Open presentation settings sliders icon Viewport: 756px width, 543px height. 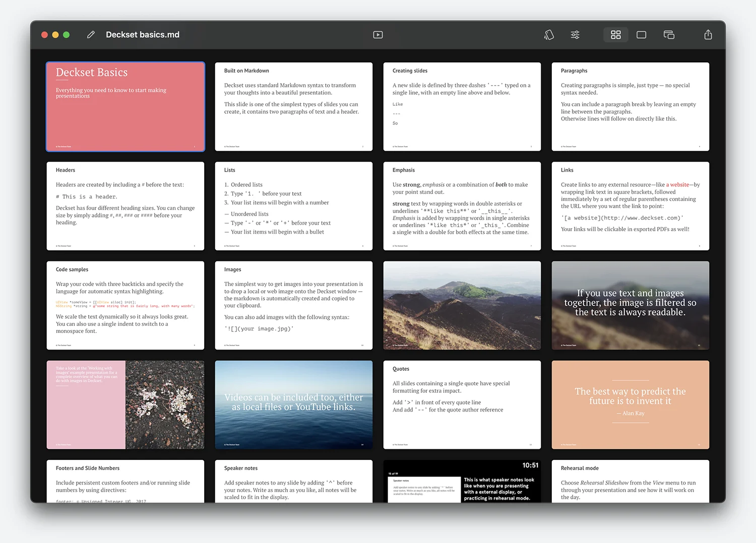575,35
